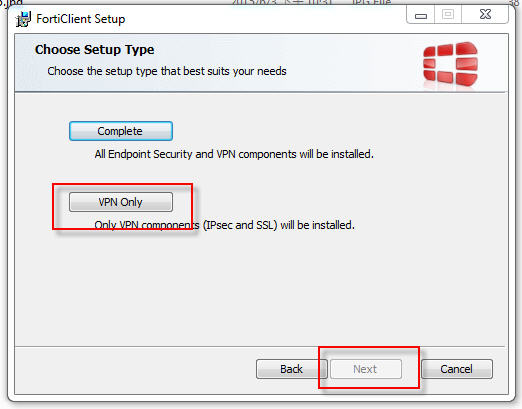Image resolution: width=522 pixels, height=409 pixels.
Task: Click the disabled maximize button
Action: pos(448,15)
